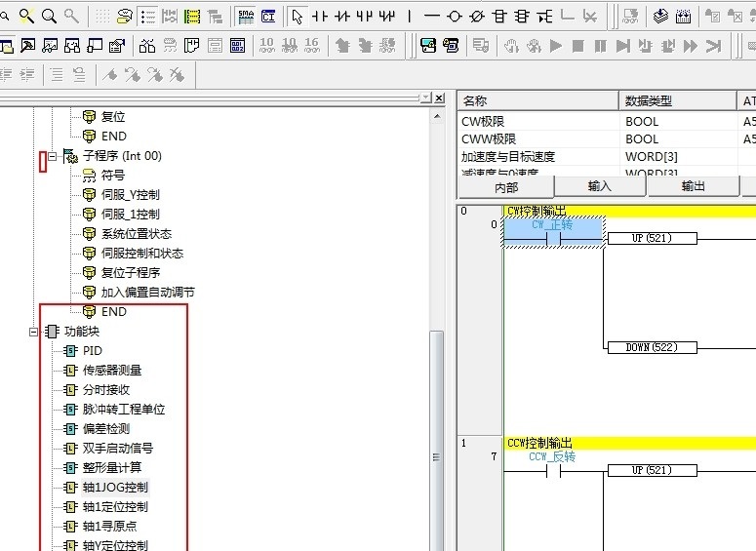Viewport: 756px width, 551px height.
Task: Open the properties sheet icon
Action: tap(117, 46)
